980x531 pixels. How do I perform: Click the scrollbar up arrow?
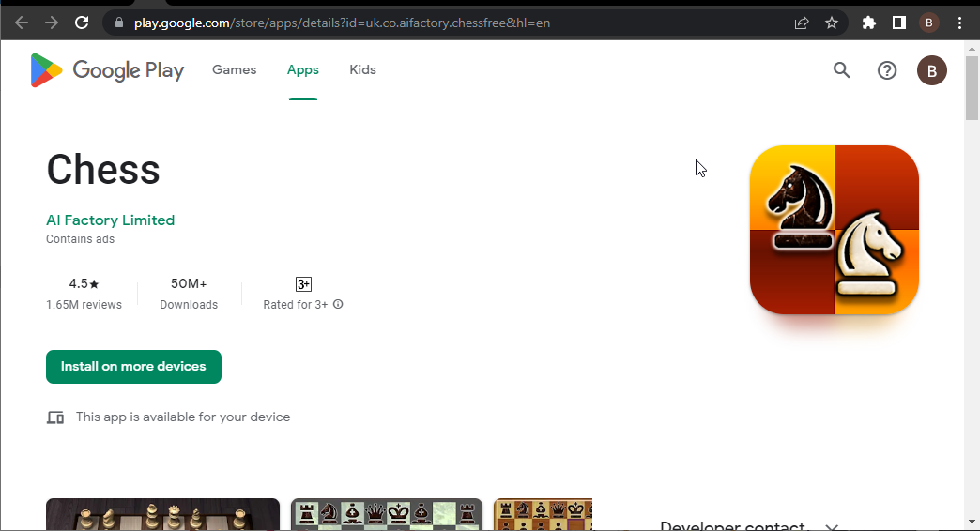pyautogui.click(x=972, y=48)
